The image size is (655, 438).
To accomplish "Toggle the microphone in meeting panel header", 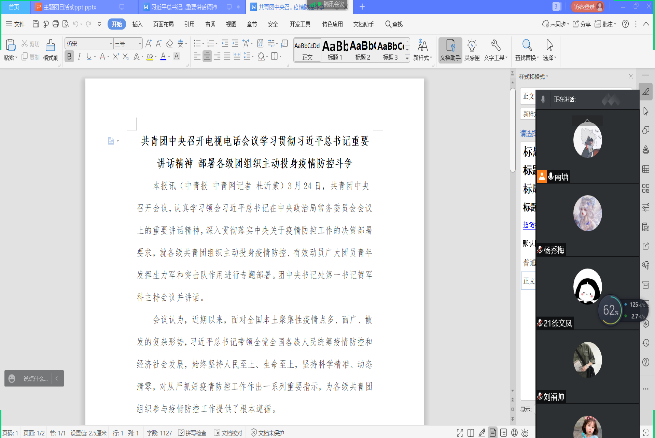I will coord(545,99).
